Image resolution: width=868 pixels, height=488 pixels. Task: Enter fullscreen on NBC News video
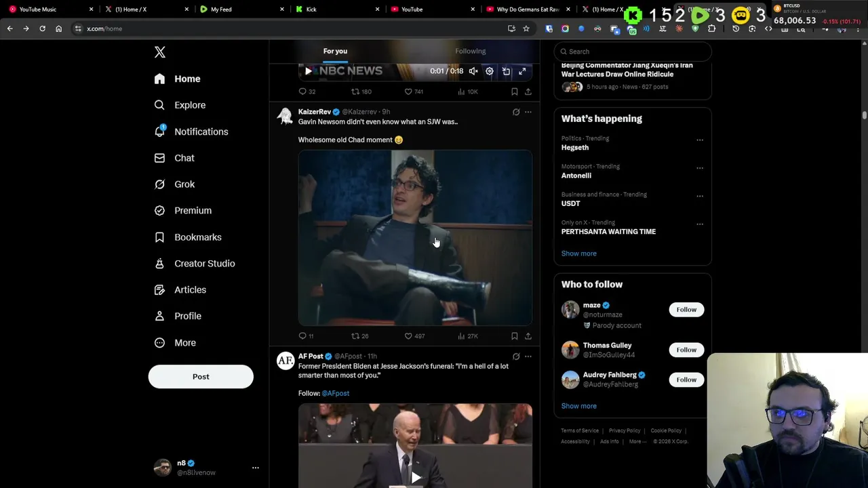click(522, 71)
